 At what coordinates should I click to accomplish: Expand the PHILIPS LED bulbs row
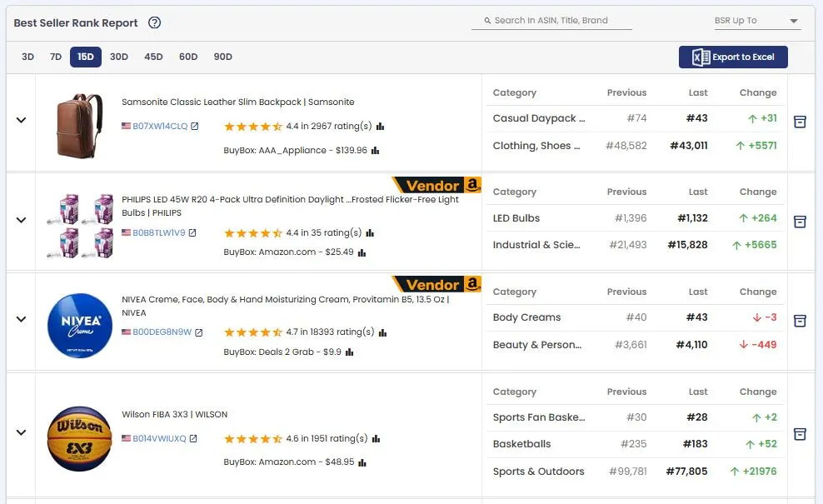click(21, 220)
